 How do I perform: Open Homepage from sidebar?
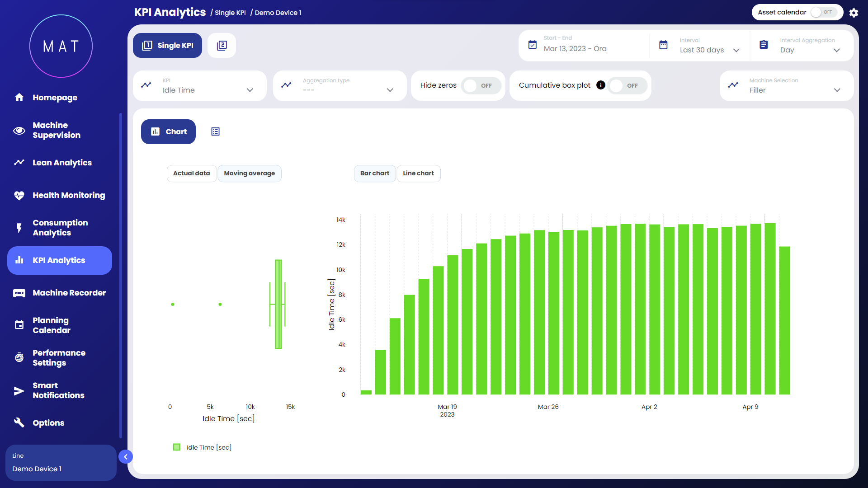point(55,98)
